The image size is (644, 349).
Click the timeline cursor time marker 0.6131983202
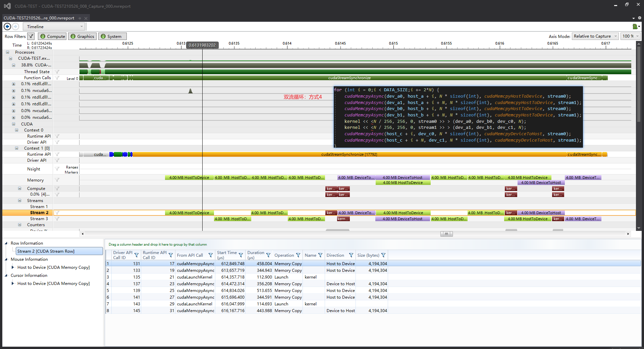point(202,45)
